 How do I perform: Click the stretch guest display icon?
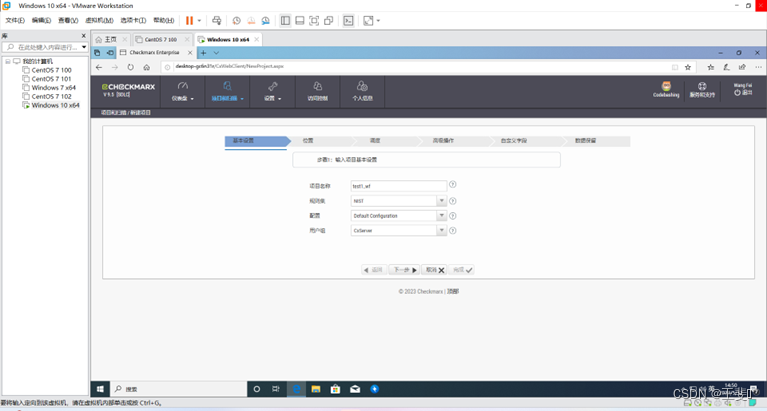click(368, 21)
